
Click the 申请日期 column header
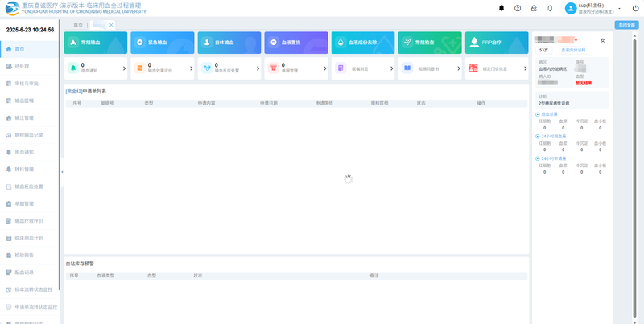tap(269, 104)
